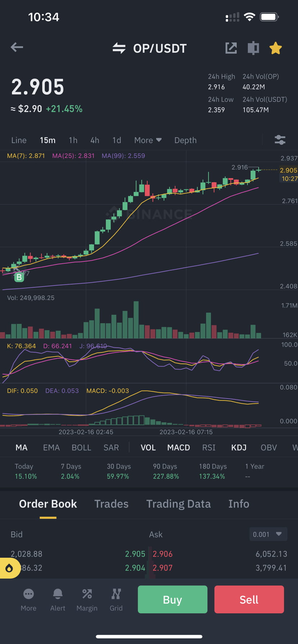
Task: Toggle the OBV sub-indicator
Action: (x=269, y=447)
